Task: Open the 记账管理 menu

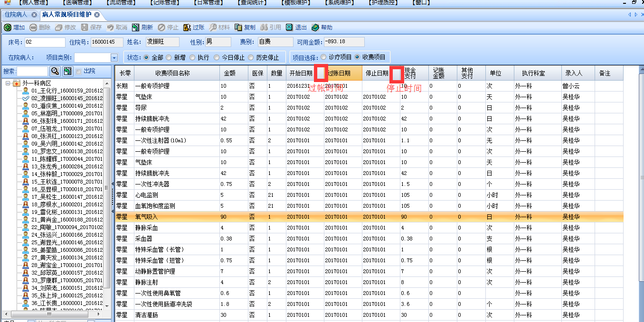Action: pos(164,2)
